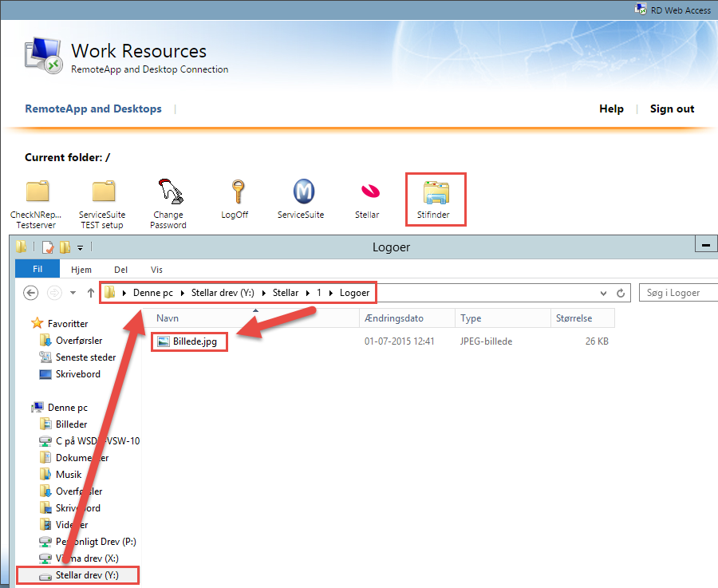The width and height of the screenshot is (718, 588).
Task: Expand the address bar history dropdown
Action: pos(604,293)
